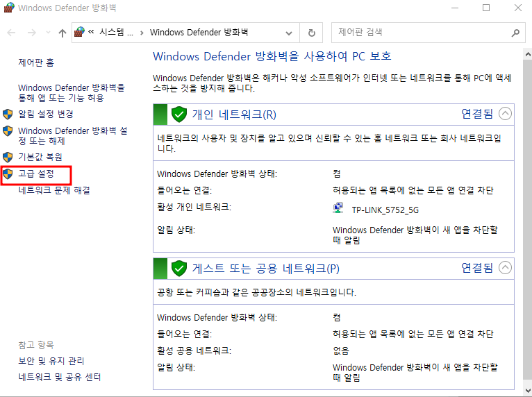532x397 pixels.
Task: Maximize the Windows Defender 방화벽 window
Action: point(486,8)
